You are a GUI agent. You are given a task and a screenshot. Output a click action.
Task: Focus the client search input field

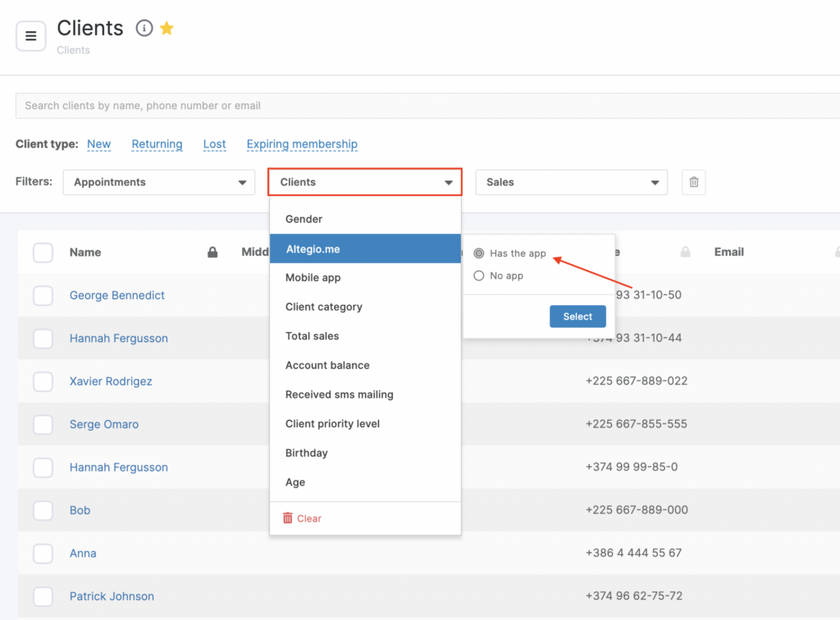427,106
